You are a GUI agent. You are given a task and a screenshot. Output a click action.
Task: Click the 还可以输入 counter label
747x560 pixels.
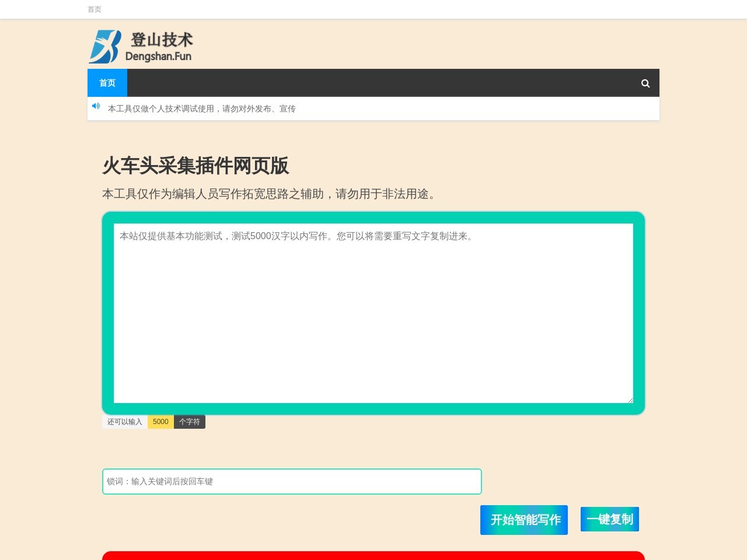124,421
